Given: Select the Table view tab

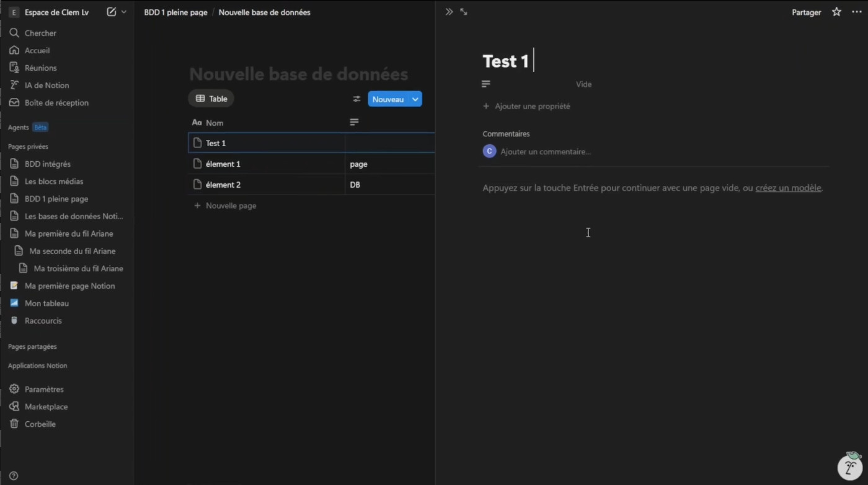Looking at the screenshot, I should pyautogui.click(x=211, y=98).
